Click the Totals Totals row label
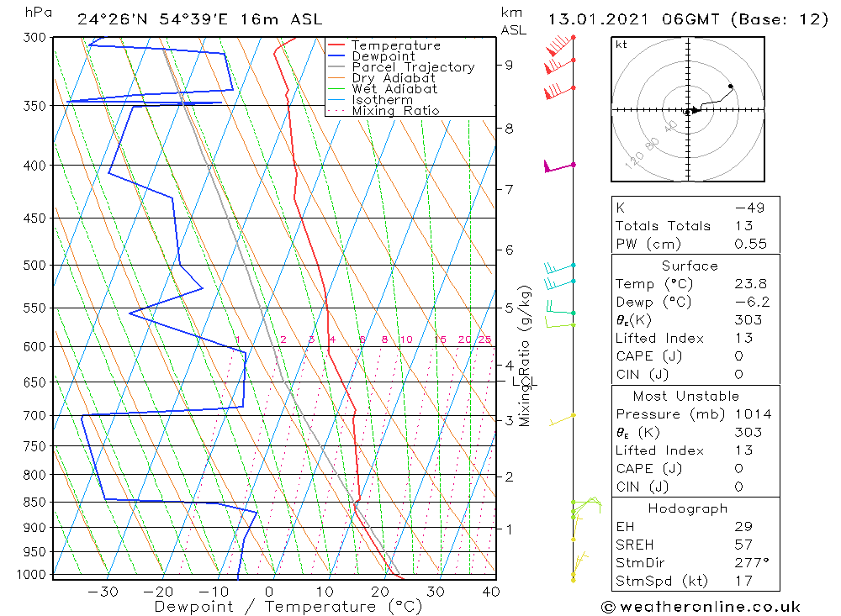The height and width of the screenshot is (616, 841). [x=663, y=226]
